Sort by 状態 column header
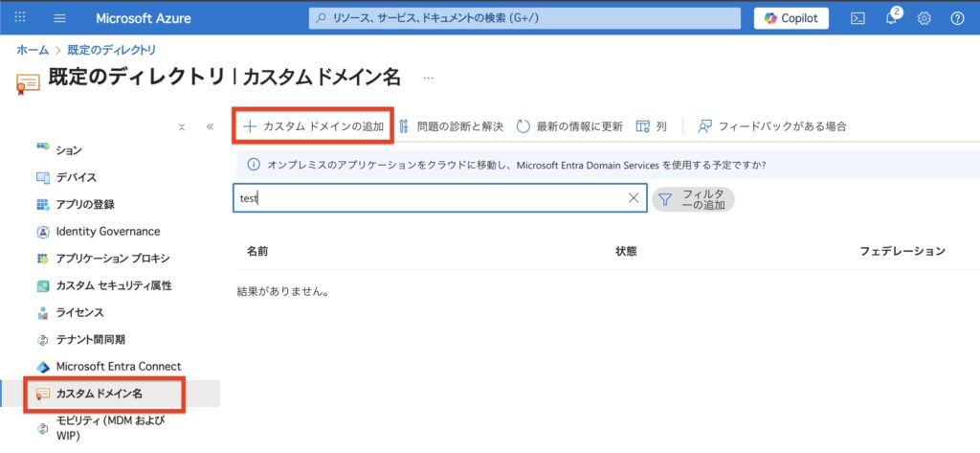 point(626,251)
